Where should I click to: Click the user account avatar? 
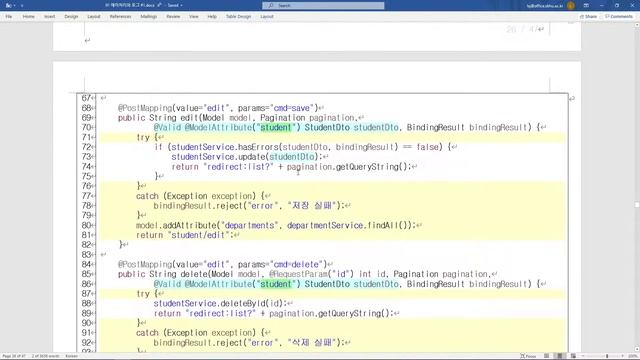[571, 5]
